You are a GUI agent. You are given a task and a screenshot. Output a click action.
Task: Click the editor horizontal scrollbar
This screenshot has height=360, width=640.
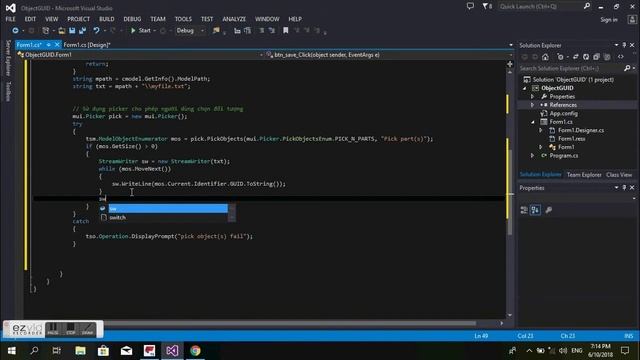point(290,323)
